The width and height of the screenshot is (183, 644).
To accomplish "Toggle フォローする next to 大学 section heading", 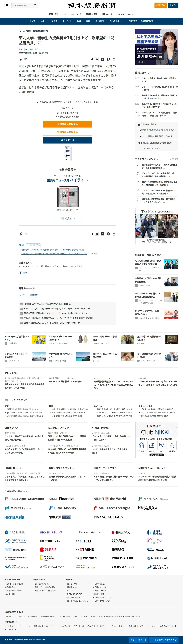I will point(33,245).
